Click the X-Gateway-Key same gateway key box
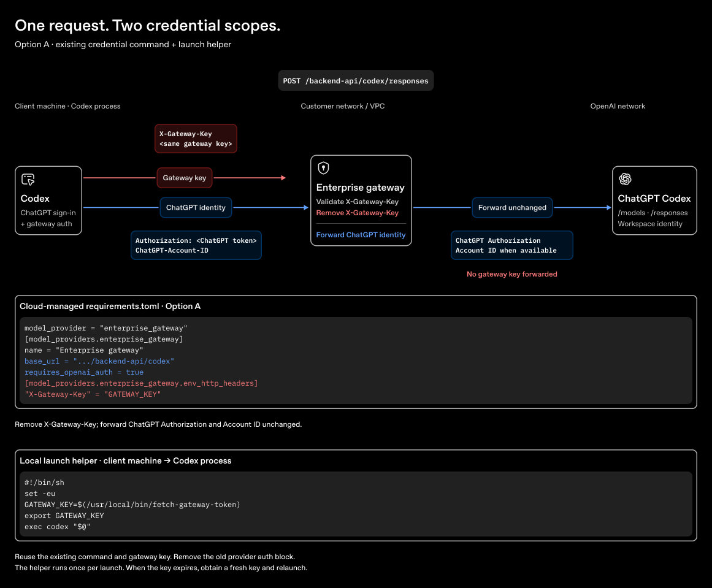This screenshot has width=712, height=588. 196,139
